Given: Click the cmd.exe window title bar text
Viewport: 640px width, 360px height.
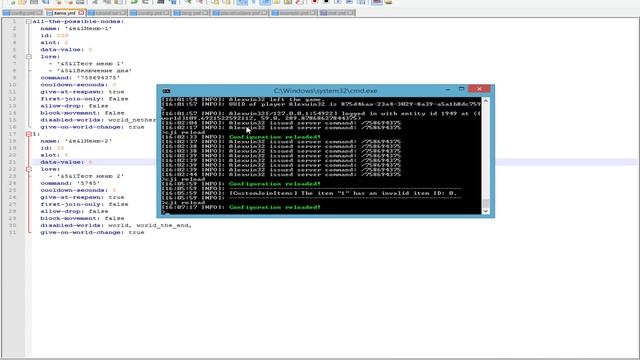Looking at the screenshot, I should (325, 91).
